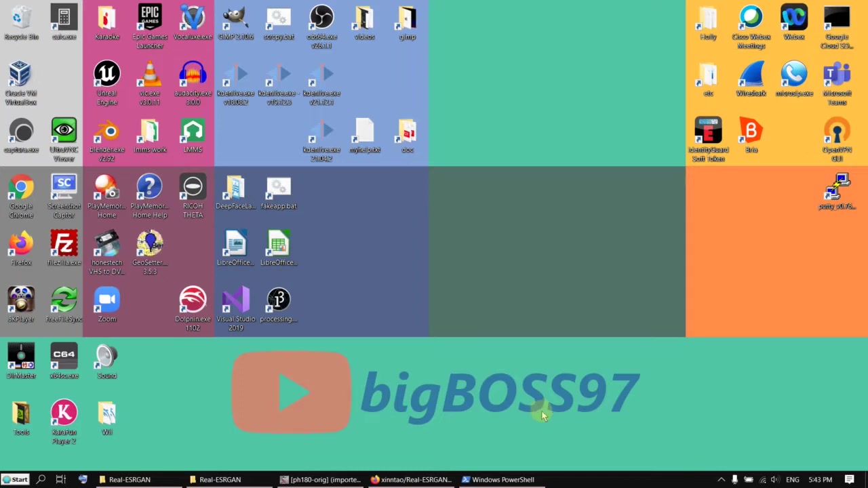Open the FreeFileSync shortcut
Viewport: 868px width, 488px height.
(64, 305)
